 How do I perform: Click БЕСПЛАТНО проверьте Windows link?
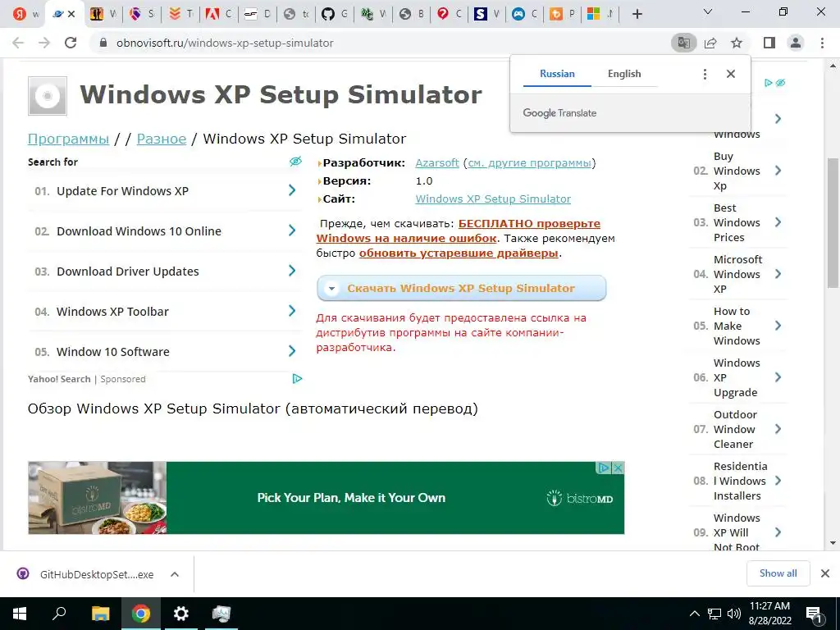[x=458, y=231]
